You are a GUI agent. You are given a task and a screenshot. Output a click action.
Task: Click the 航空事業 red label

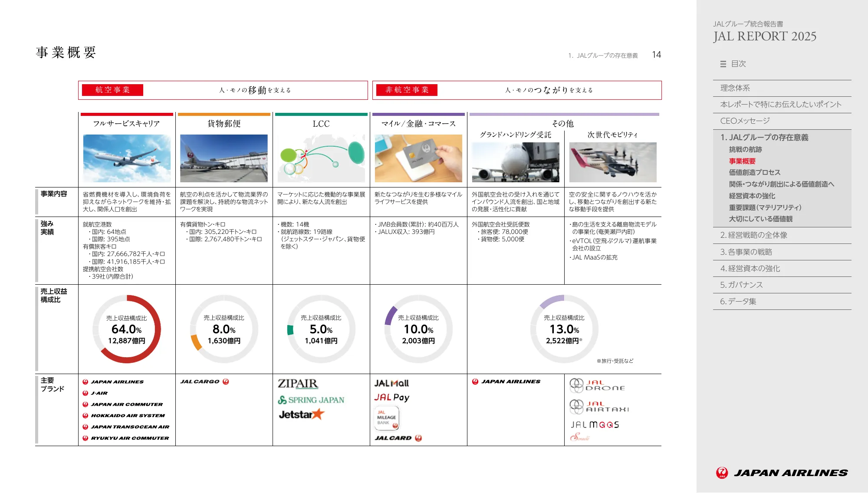(112, 90)
